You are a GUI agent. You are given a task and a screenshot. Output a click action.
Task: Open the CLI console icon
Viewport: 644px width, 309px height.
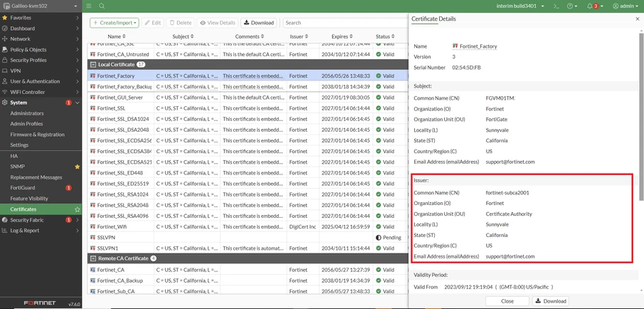click(x=556, y=6)
